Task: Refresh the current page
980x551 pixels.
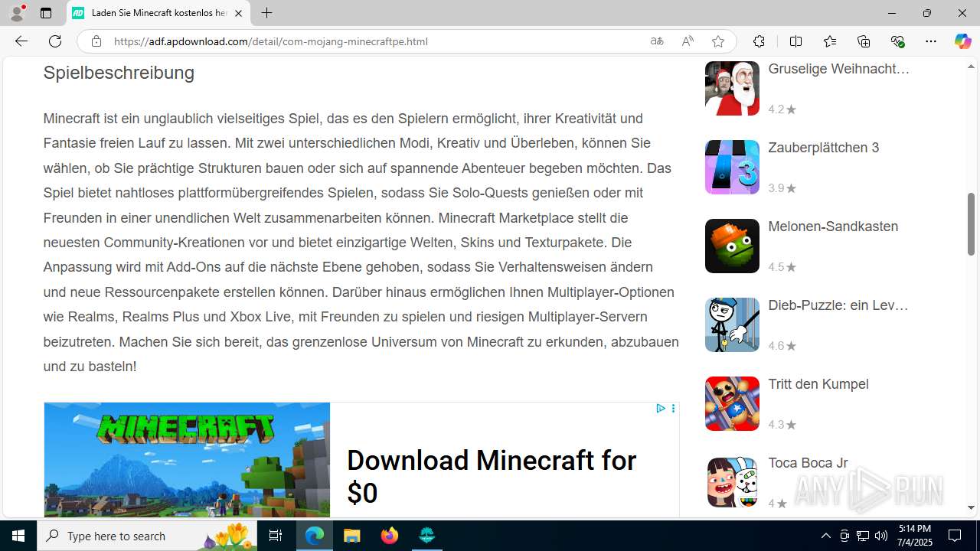Action: 55,41
